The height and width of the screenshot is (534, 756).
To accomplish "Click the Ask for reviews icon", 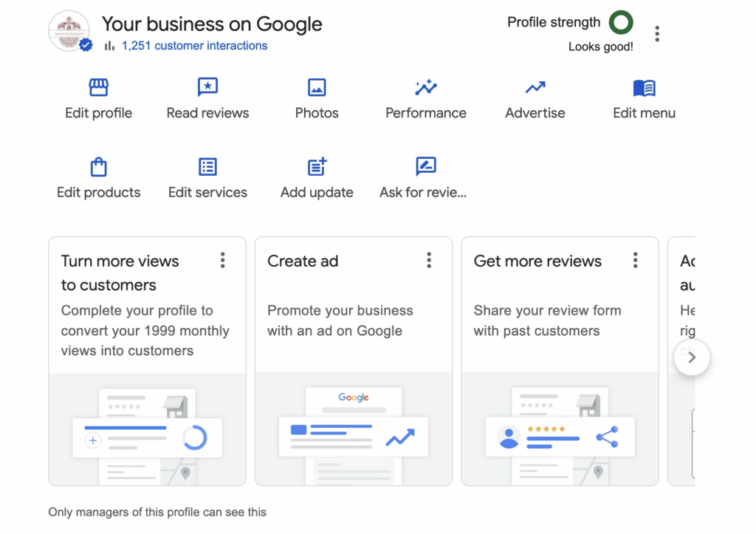I will pyautogui.click(x=426, y=166).
